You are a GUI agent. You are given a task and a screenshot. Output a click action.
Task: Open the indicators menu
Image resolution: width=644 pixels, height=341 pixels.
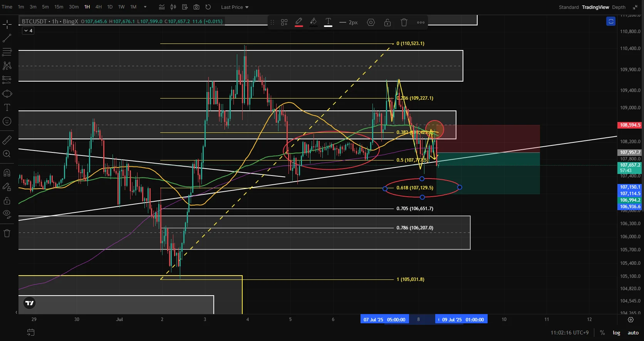162,7
